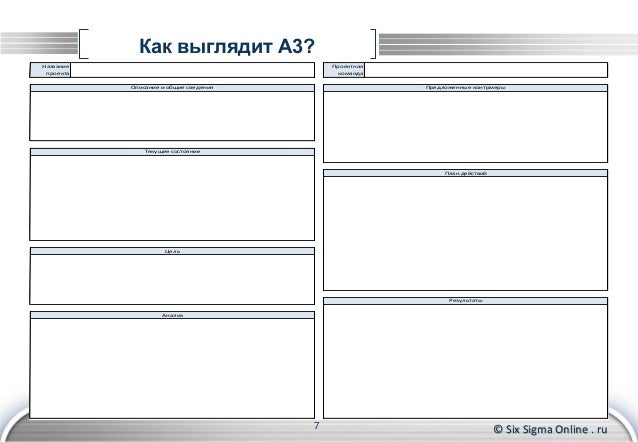
Task: Select the "Описание и общие сведения" header
Action: coord(172,88)
